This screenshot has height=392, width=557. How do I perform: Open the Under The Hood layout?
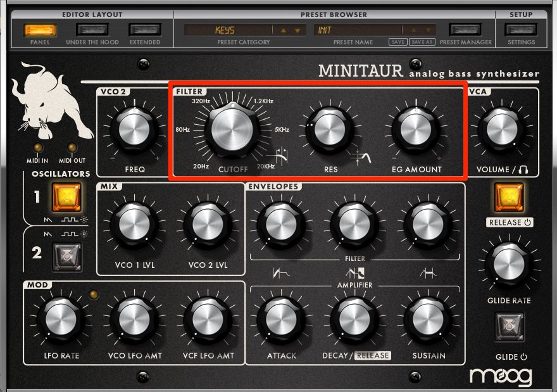[x=92, y=30]
